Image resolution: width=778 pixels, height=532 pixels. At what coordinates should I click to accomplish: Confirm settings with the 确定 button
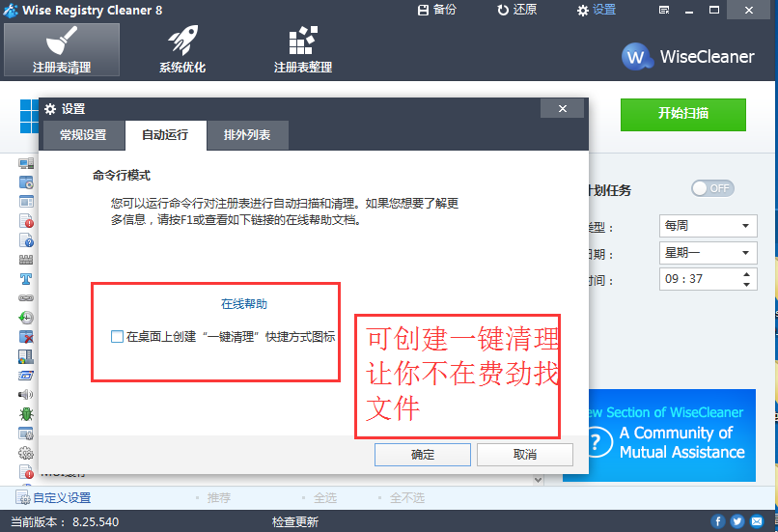pyautogui.click(x=422, y=455)
